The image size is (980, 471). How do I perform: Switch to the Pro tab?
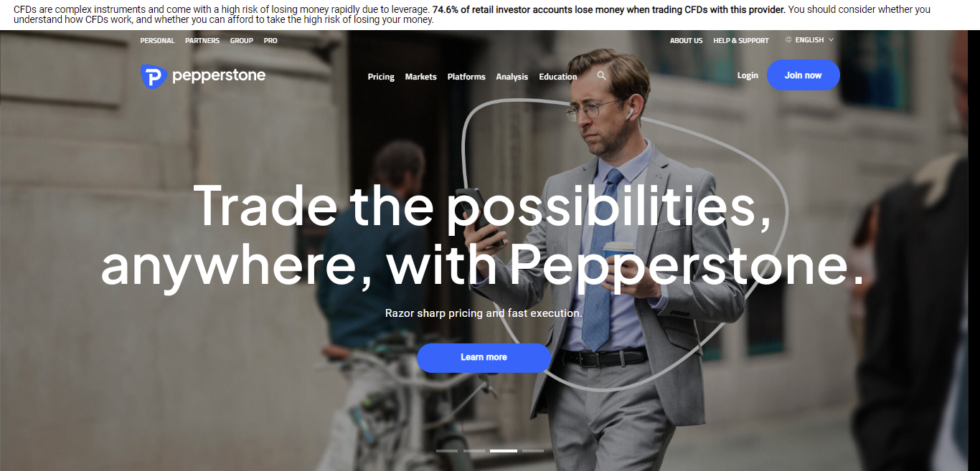pos(270,41)
